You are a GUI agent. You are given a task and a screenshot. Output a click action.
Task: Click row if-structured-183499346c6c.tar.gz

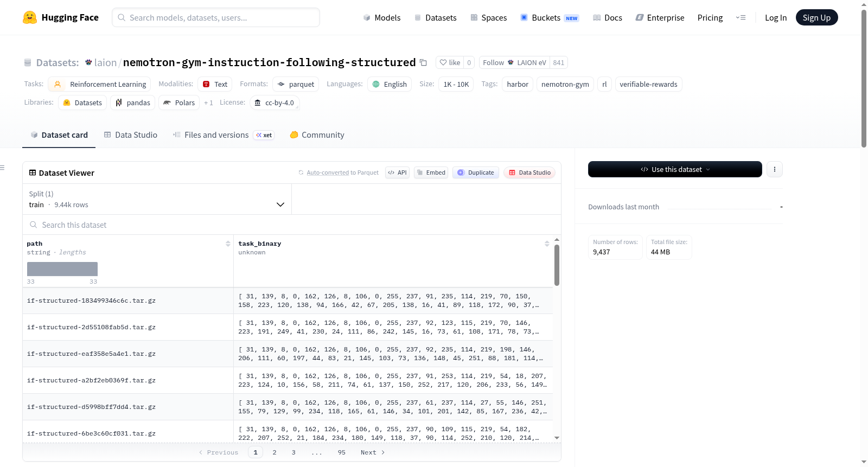coord(288,300)
